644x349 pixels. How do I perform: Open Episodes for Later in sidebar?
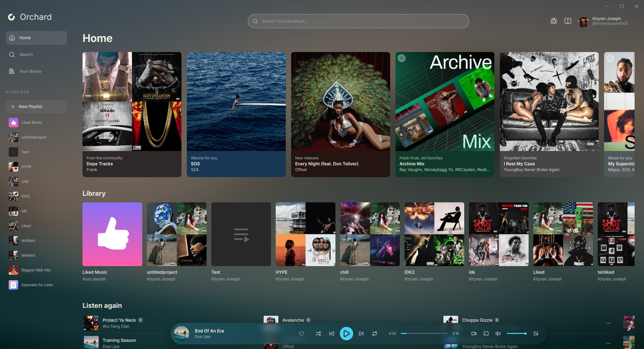coord(37,285)
